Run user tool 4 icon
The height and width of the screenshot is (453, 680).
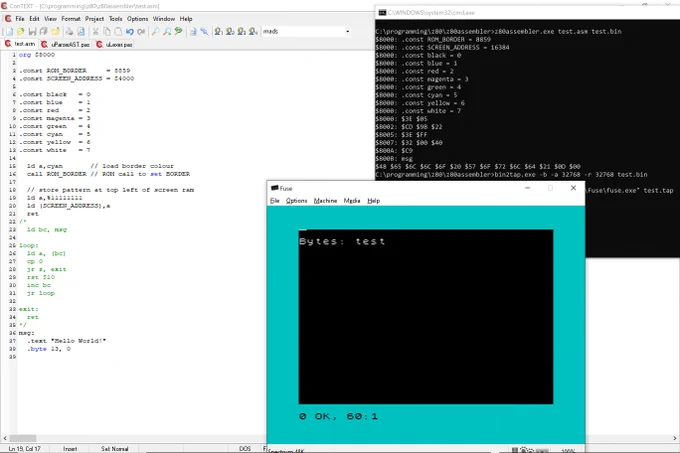pos(253,32)
